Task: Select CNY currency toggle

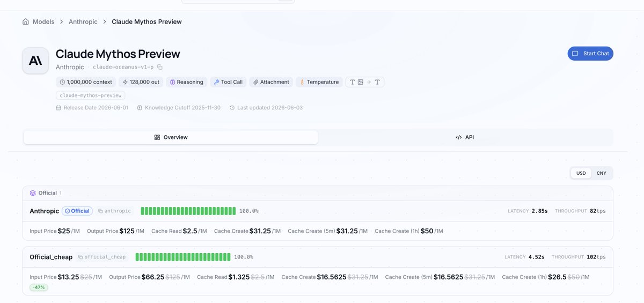Action: point(601,173)
